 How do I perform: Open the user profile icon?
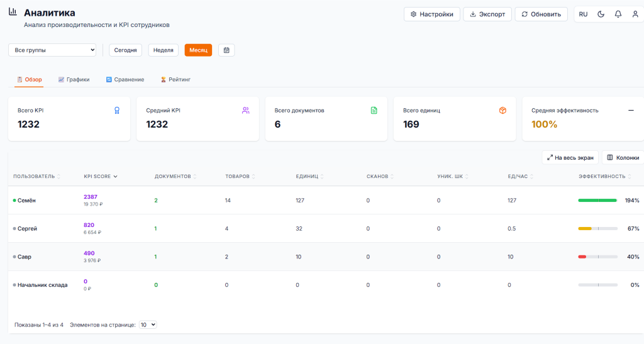[635, 14]
